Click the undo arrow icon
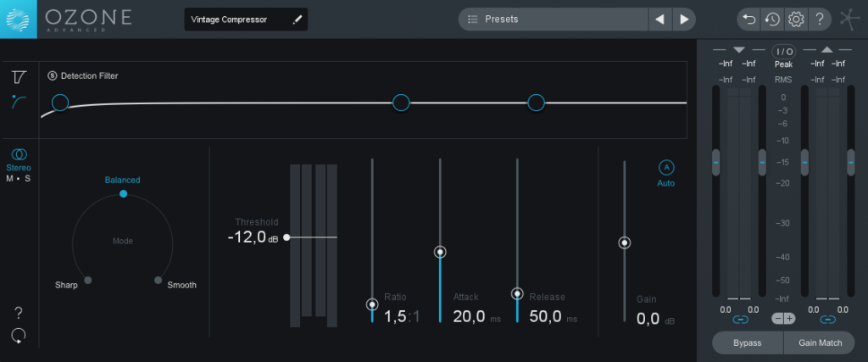The image size is (868, 362). 749,19
